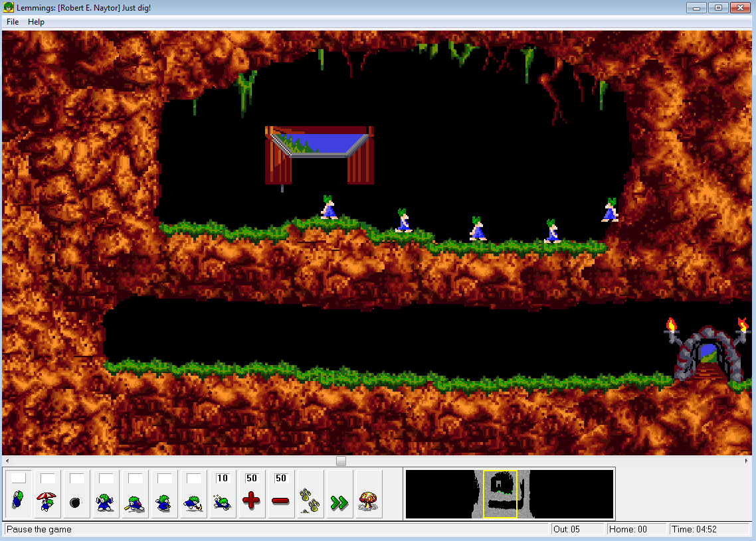Select the Blocker skill
Screen dimensions: 756x541
coord(106,495)
